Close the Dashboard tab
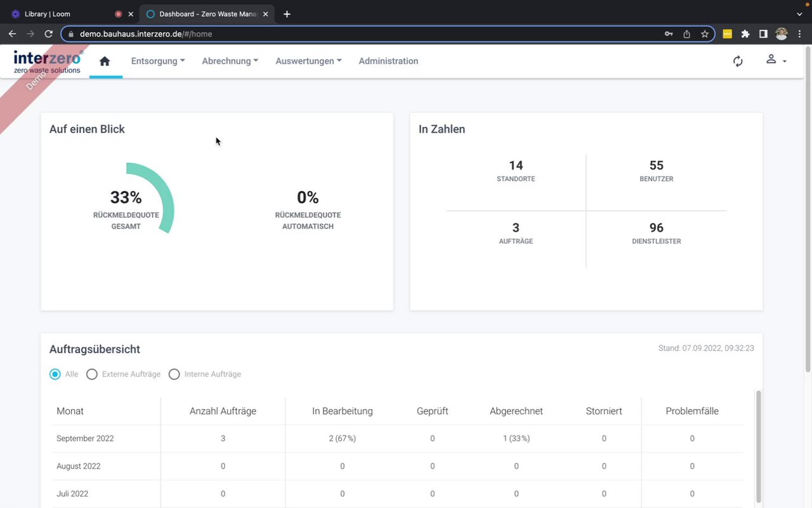 pos(266,14)
